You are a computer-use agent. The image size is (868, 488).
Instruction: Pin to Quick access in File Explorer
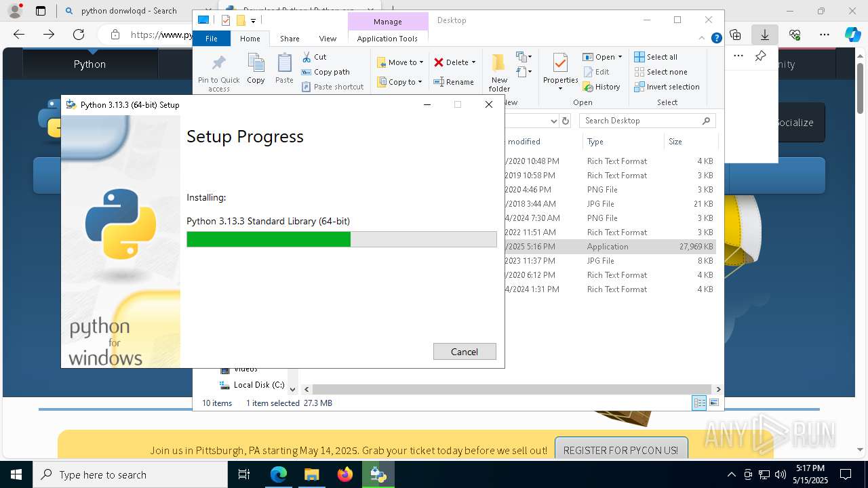click(x=218, y=73)
